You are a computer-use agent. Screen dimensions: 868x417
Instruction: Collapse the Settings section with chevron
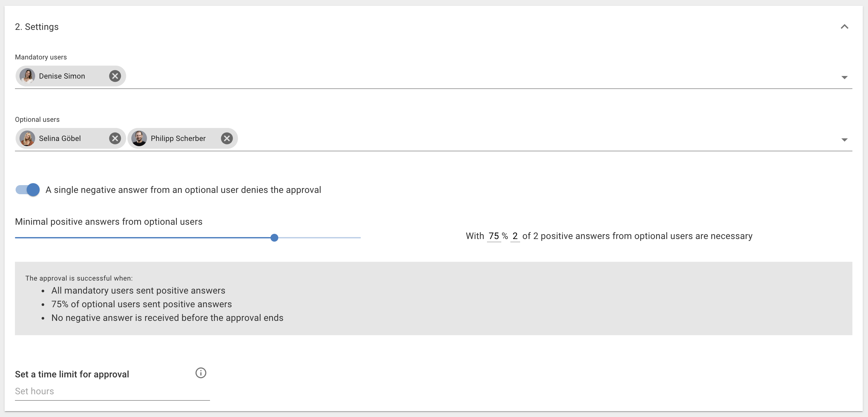pos(844,27)
